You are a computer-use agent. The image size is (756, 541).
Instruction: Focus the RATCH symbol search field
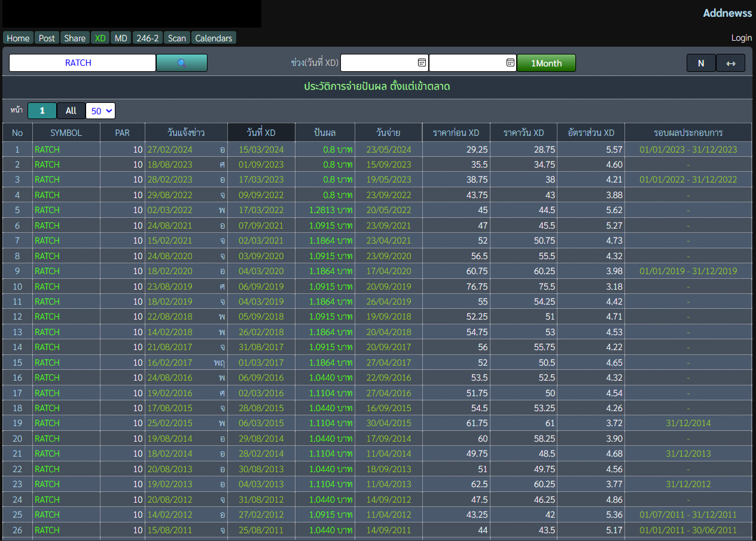(x=83, y=63)
